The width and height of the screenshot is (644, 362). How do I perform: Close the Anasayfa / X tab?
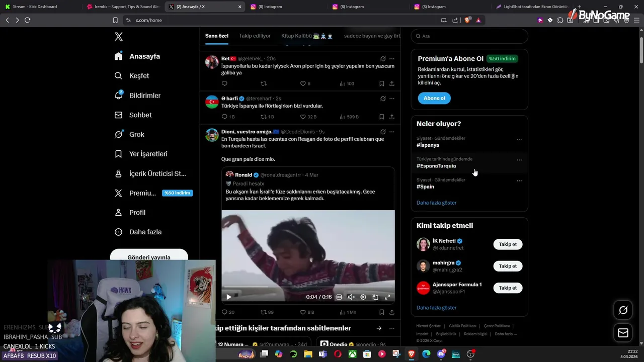tap(239, 7)
